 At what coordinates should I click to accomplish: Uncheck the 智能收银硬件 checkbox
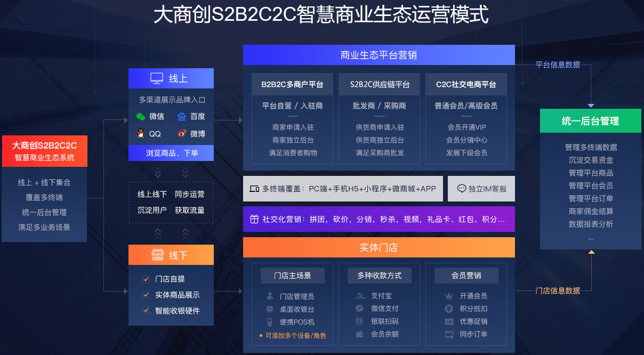pyautogui.click(x=146, y=310)
